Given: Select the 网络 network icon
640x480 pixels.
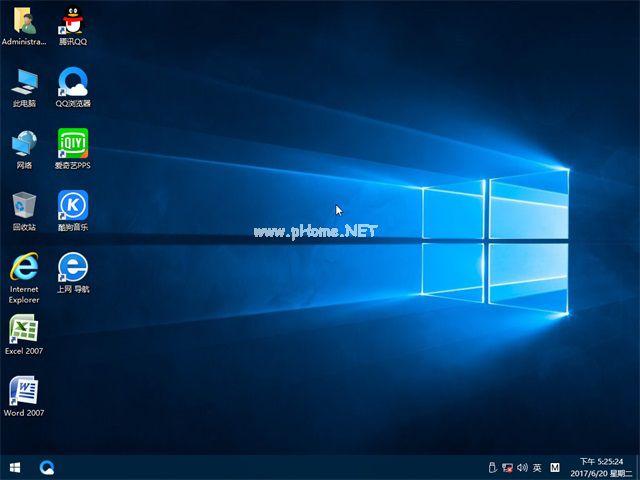Looking at the screenshot, I should pyautogui.click(x=24, y=149).
